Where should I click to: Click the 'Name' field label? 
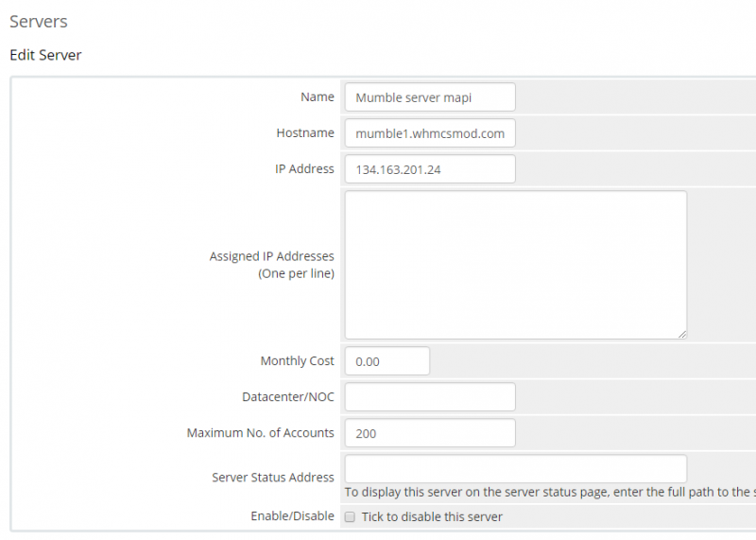click(x=318, y=96)
